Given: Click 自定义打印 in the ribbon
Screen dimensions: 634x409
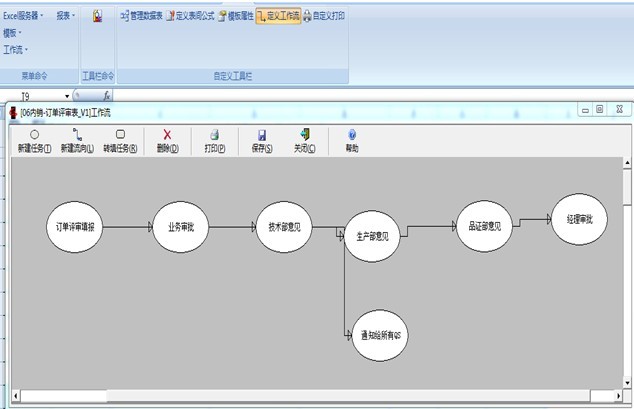Looking at the screenshot, I should tap(325, 17).
